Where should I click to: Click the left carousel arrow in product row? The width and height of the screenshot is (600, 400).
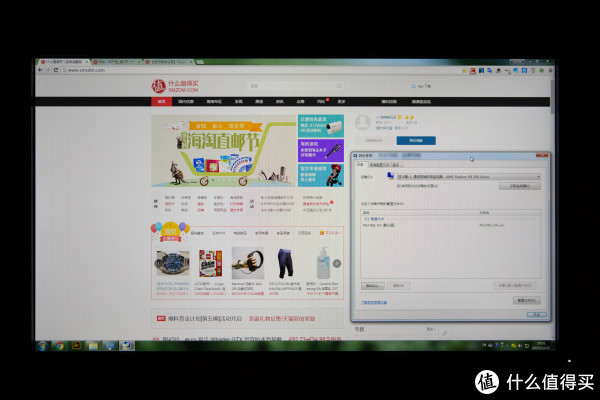(156, 263)
